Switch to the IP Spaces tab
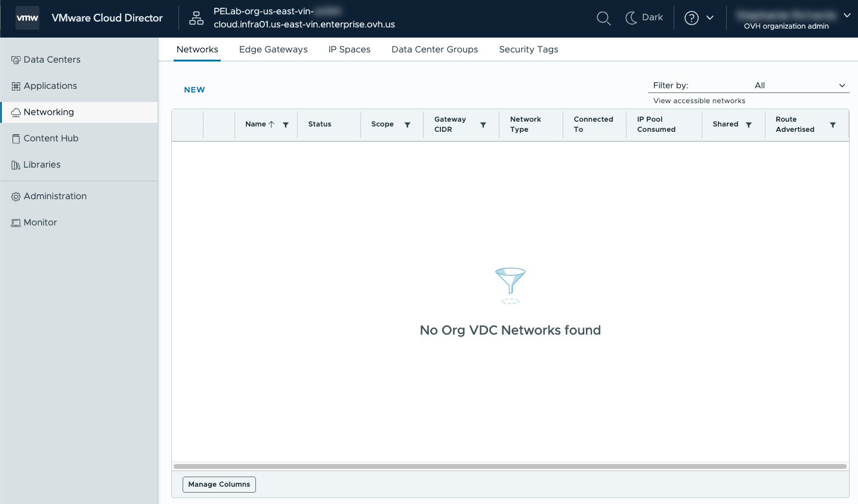This screenshot has height=504, width=858. (350, 50)
